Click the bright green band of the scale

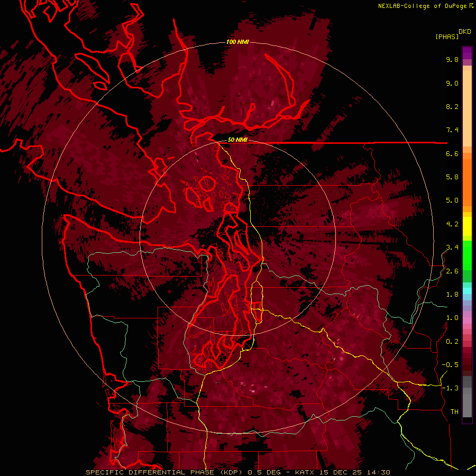(467, 255)
